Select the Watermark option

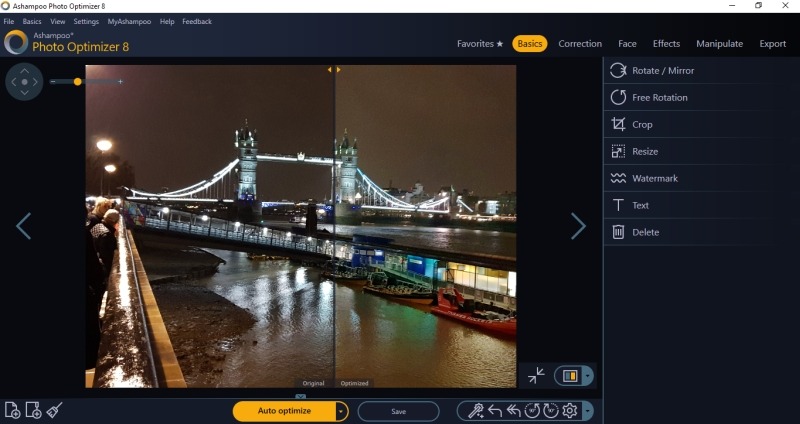tap(655, 178)
